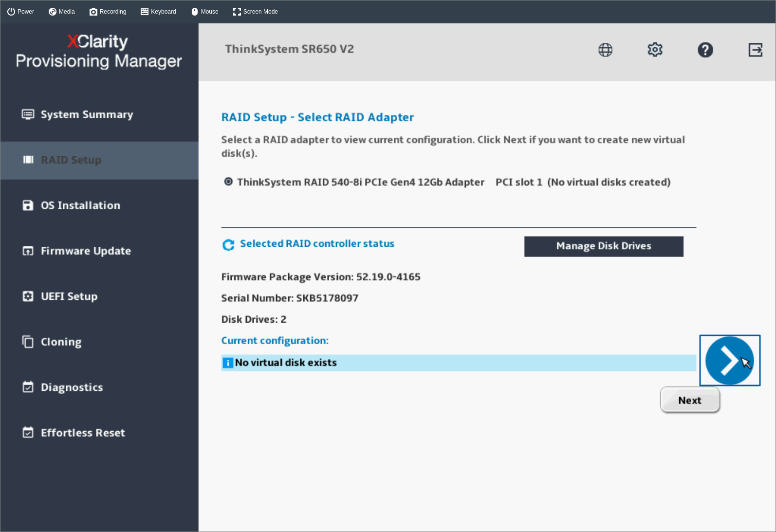Click No virtual disk exists message

[286, 363]
